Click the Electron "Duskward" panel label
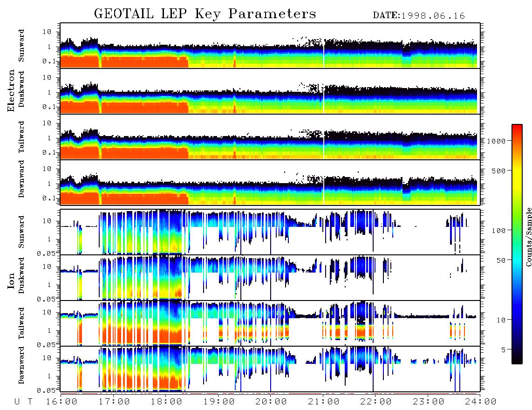The image size is (532, 410). tap(21, 89)
